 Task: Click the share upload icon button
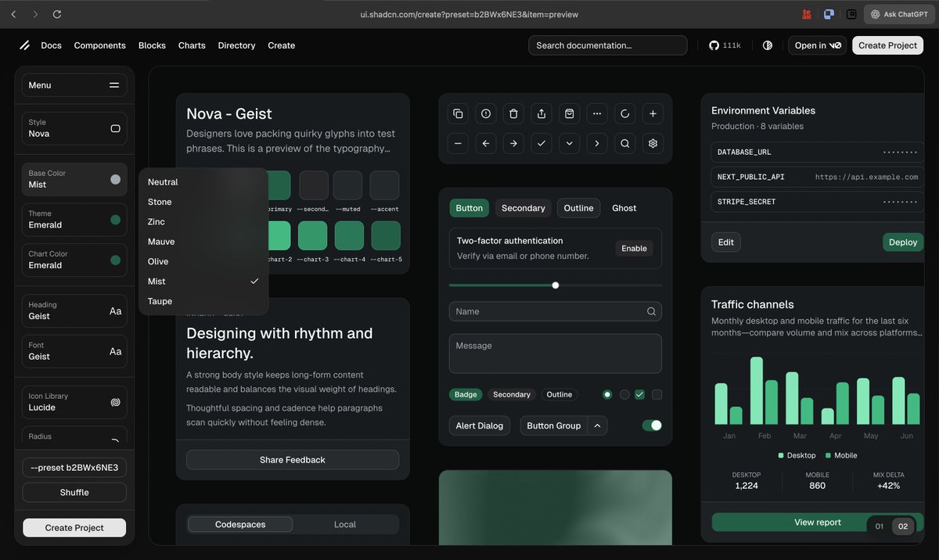[541, 114]
